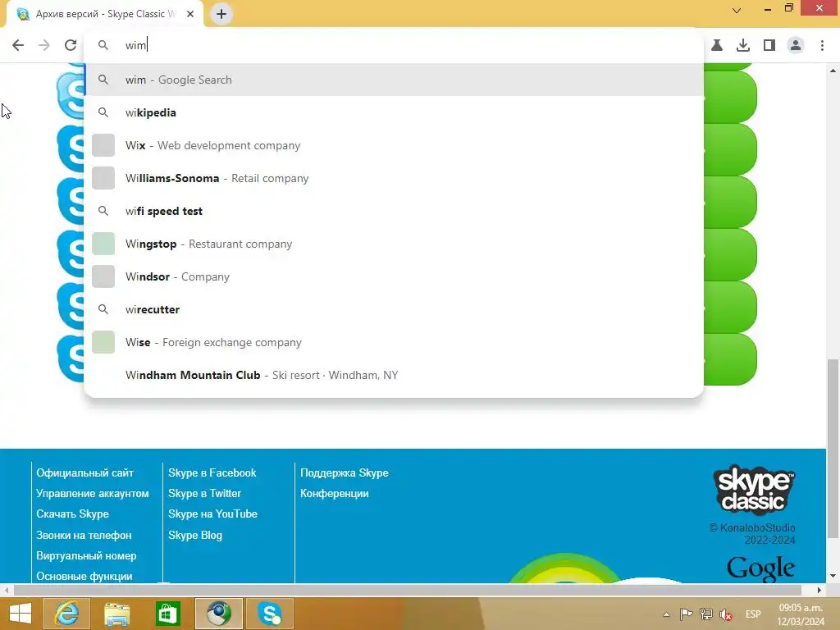Show hidden tray icons arrow
Screen dimensions: 840x630
[x=666, y=614]
